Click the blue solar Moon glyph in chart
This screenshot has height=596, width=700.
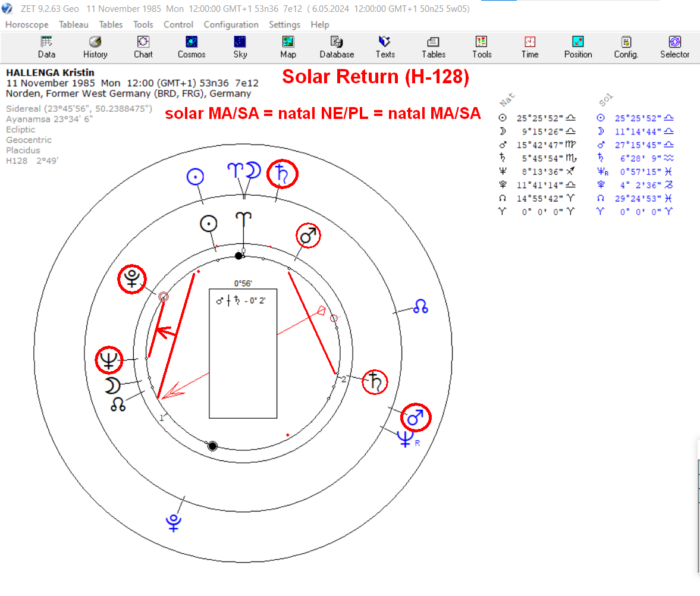point(253,170)
